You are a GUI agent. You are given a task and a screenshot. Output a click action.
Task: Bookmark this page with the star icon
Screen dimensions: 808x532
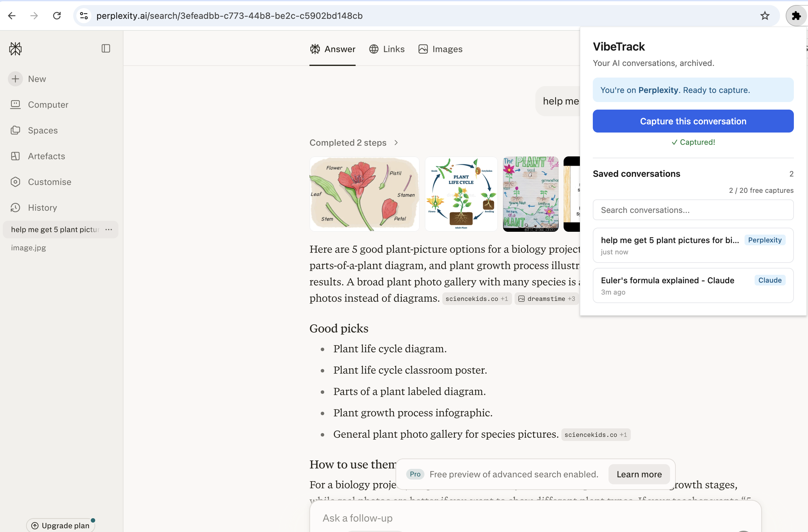click(x=765, y=16)
